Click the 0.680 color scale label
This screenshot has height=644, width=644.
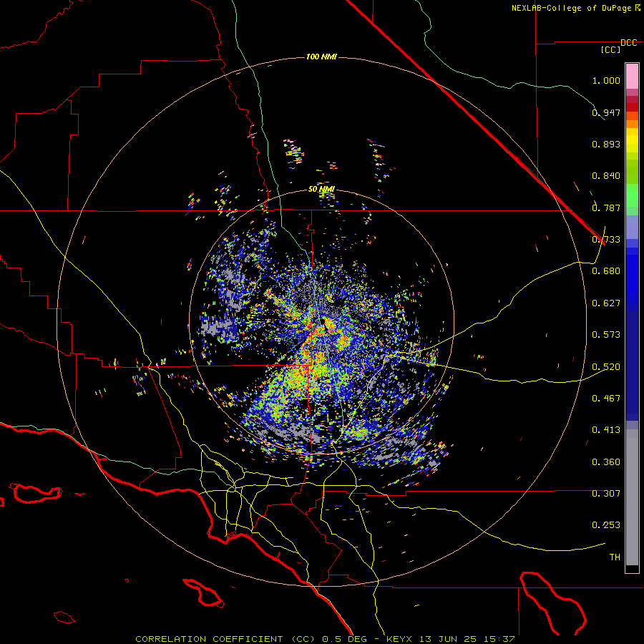pyautogui.click(x=606, y=271)
